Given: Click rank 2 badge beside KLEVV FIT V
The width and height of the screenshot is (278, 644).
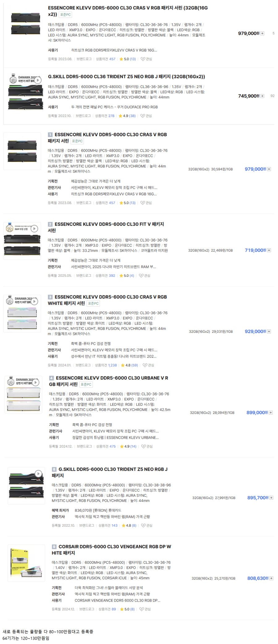Looking at the screenshot, I should (x=50, y=224).
